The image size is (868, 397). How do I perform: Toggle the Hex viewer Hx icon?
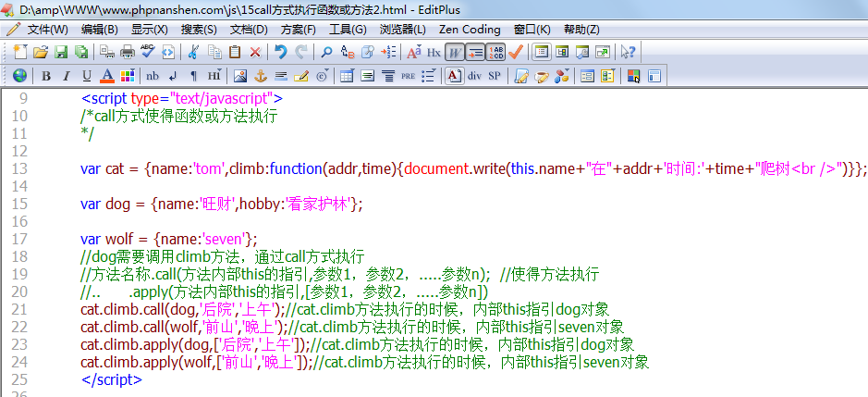coord(434,52)
